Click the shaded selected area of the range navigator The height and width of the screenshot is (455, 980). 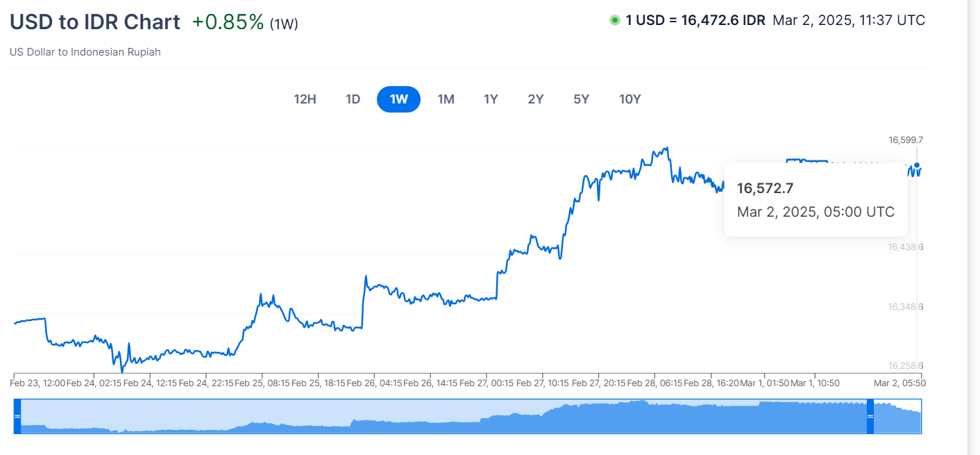coord(444,417)
